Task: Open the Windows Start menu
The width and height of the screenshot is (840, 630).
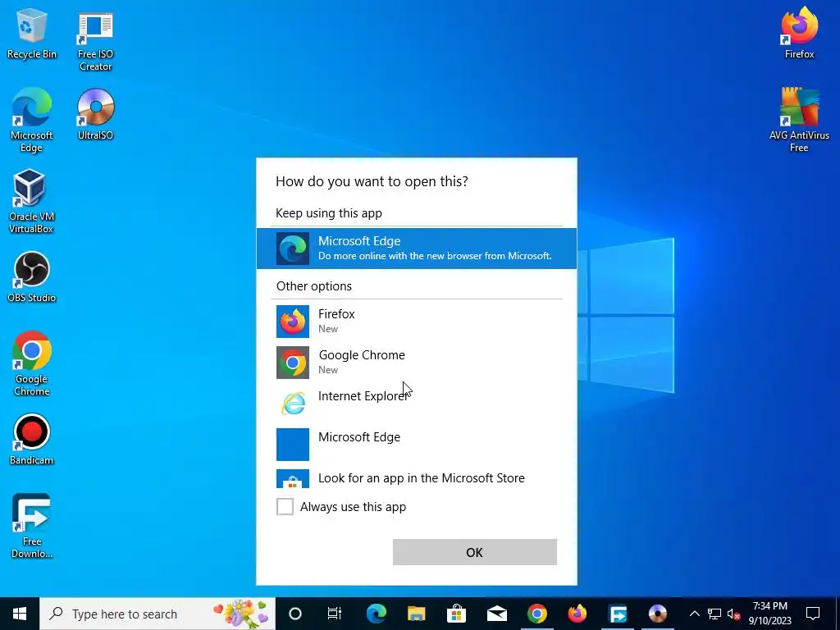Action: 20,614
